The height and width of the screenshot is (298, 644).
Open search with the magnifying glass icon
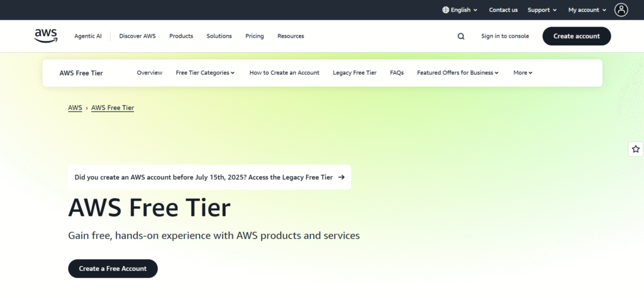click(x=461, y=36)
